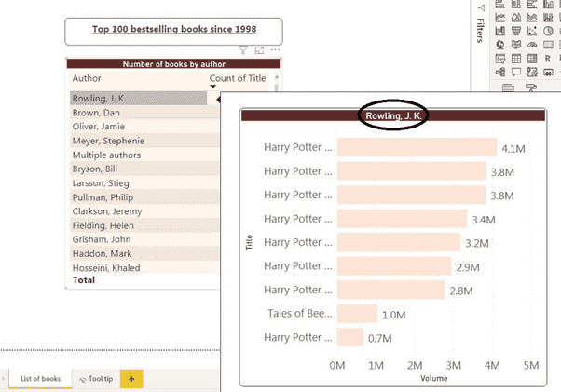This screenshot has width=561, height=392.
Task: Open more options ellipsis on table visual
Action: coord(275,49)
